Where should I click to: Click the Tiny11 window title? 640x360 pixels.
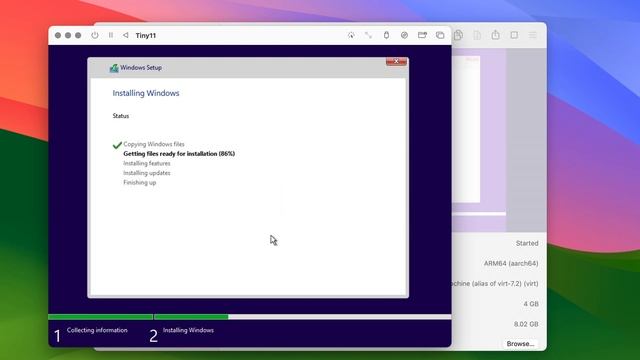click(146, 36)
